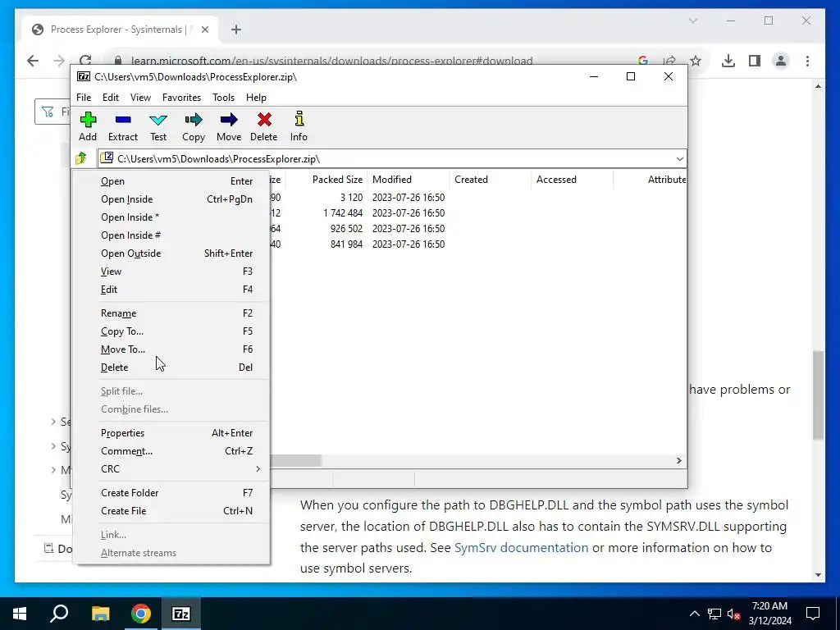Click the browser back arrow

click(x=33, y=61)
